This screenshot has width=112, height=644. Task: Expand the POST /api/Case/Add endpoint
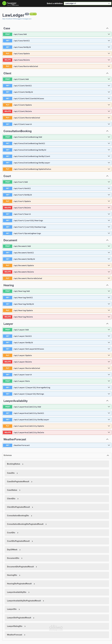pyautogui.click(x=20, y=34)
